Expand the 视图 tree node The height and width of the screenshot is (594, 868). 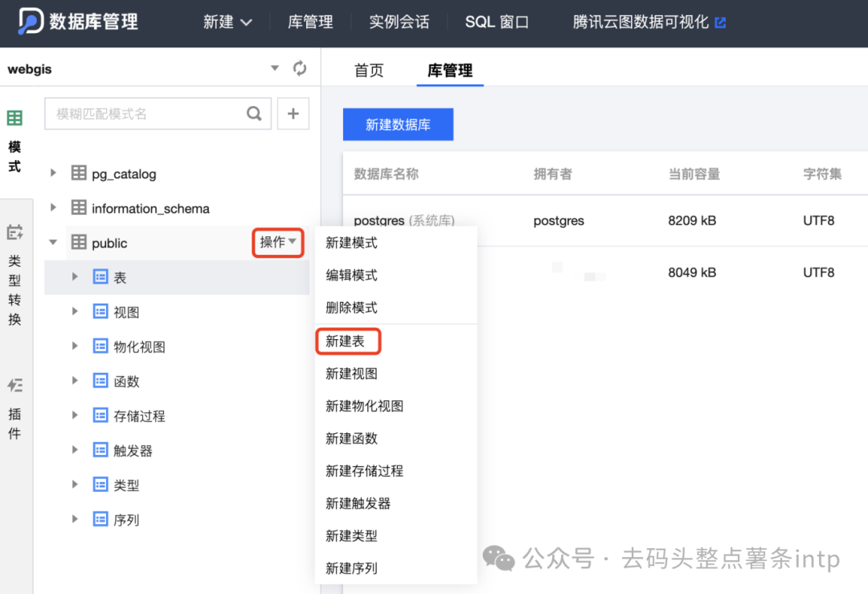point(73,311)
